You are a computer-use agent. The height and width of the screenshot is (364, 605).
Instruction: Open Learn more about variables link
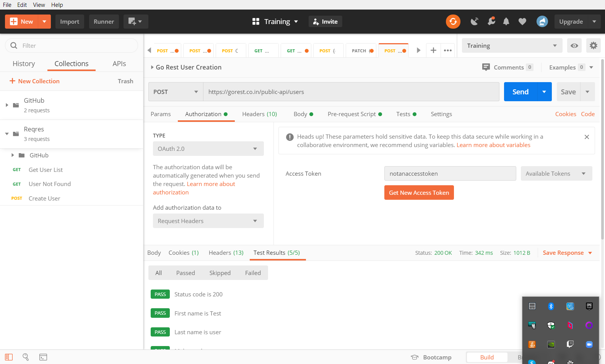pyautogui.click(x=493, y=145)
